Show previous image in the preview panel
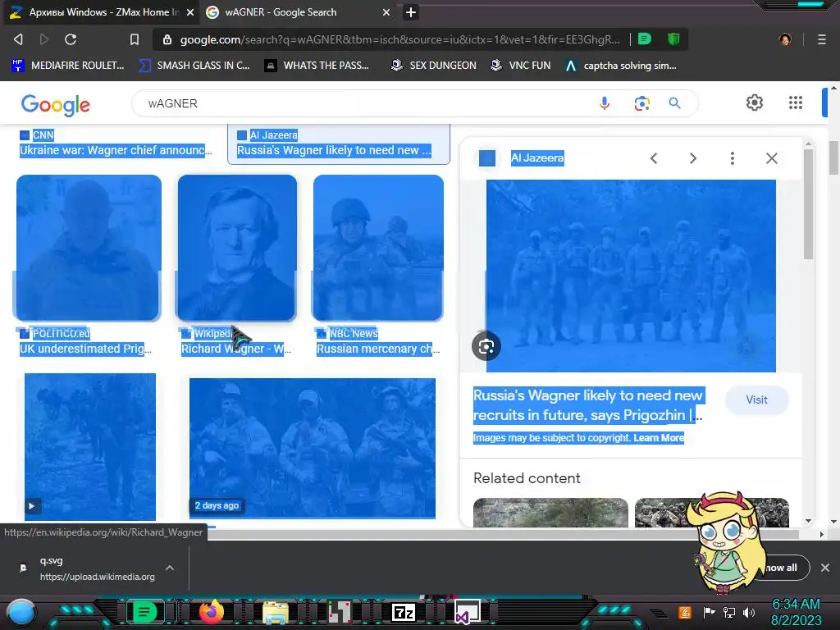Screen dimensions: 840x630 point(654,158)
